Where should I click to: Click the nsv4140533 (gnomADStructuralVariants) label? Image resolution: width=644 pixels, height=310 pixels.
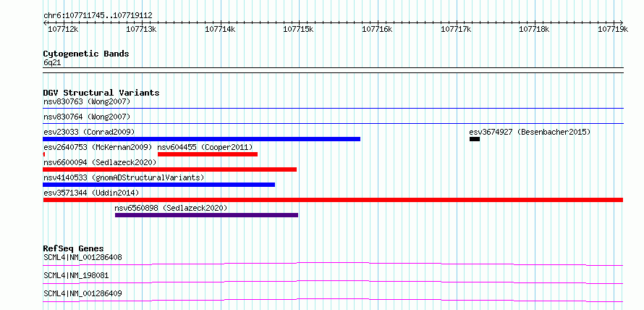124,177
